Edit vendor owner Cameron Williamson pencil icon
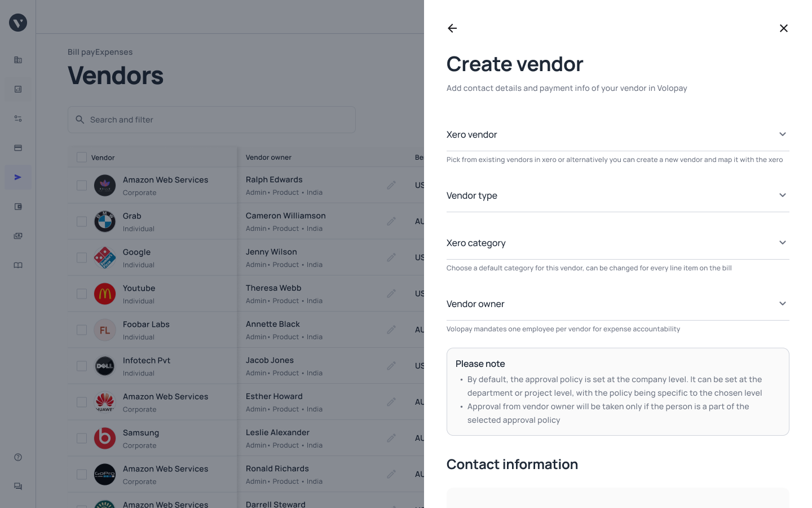 point(391,221)
